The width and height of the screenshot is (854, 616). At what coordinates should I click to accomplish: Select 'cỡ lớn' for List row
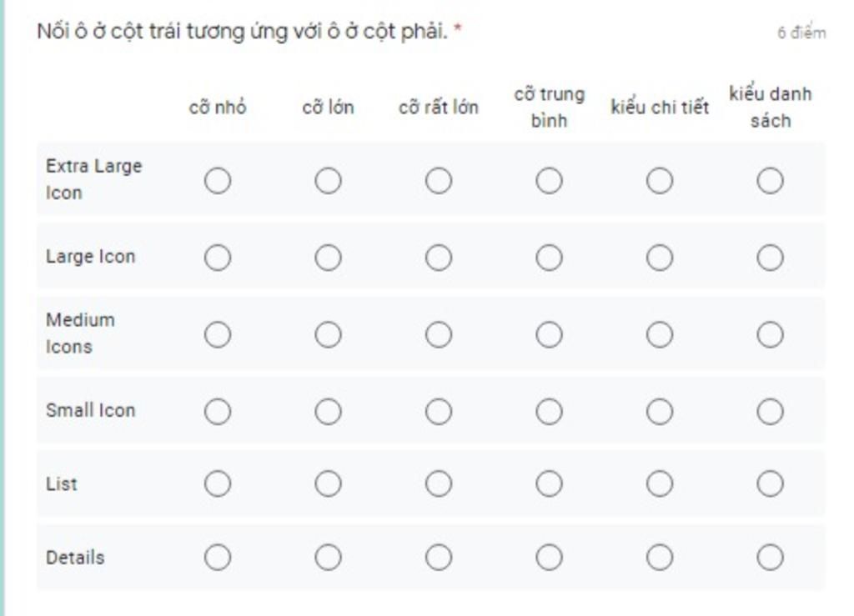[328, 483]
